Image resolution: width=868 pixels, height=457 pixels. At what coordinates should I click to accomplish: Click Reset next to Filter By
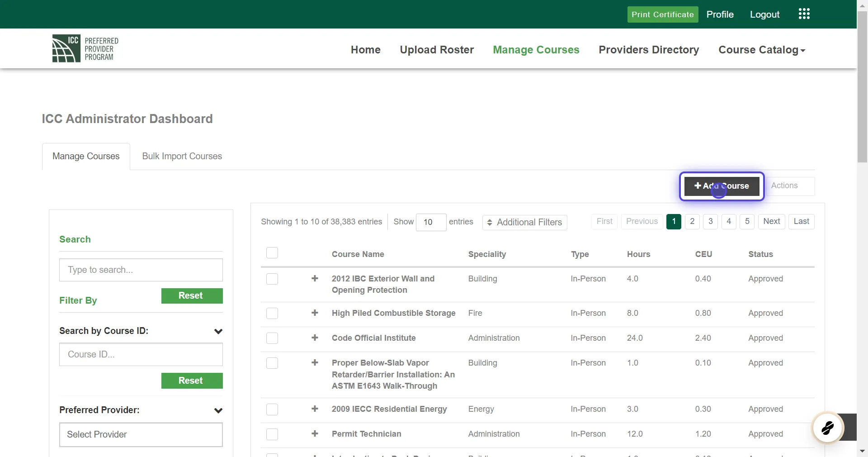[192, 296]
